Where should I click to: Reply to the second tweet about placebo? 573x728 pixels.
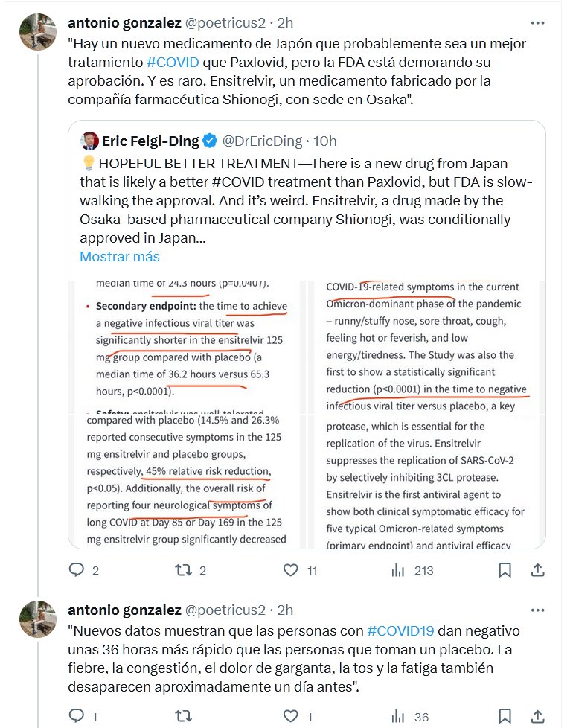(x=77, y=716)
